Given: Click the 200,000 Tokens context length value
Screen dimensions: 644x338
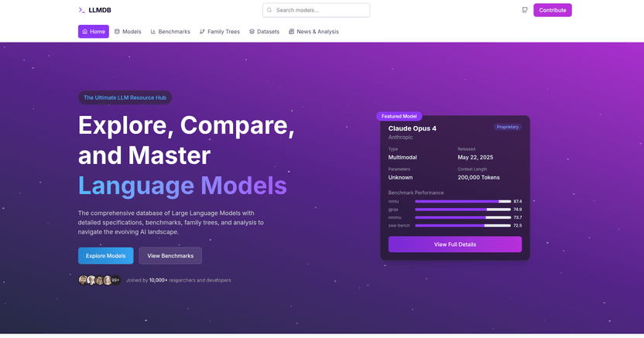Looking at the screenshot, I should (478, 178).
